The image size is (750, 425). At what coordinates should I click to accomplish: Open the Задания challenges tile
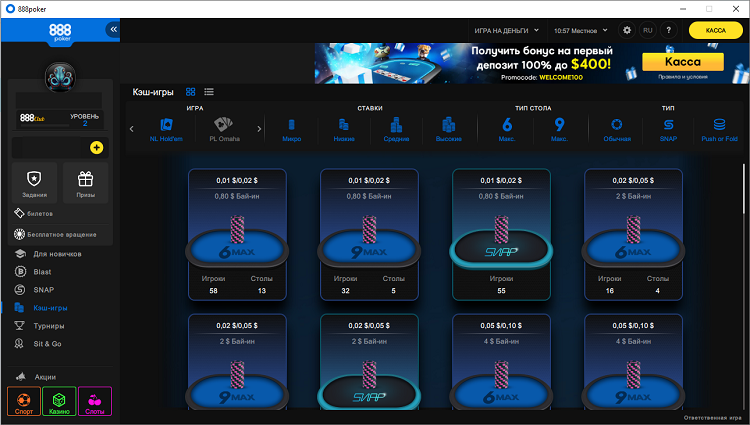click(x=35, y=183)
